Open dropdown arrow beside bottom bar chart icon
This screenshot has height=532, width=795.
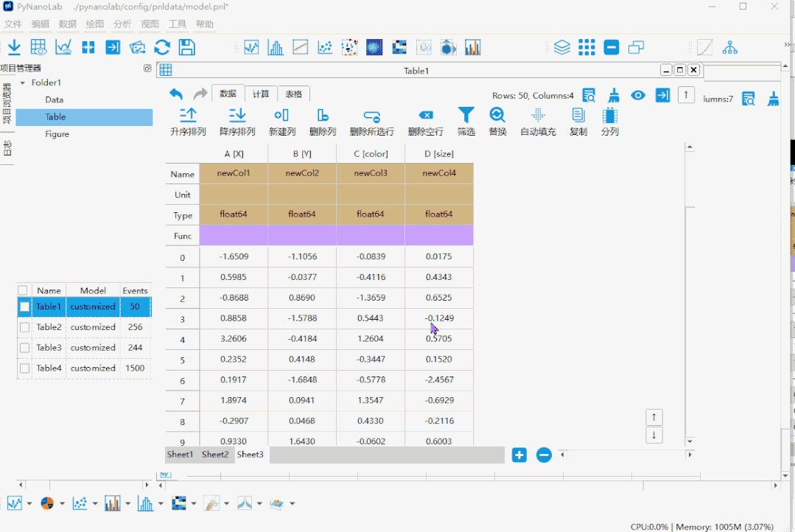[x=127, y=503]
